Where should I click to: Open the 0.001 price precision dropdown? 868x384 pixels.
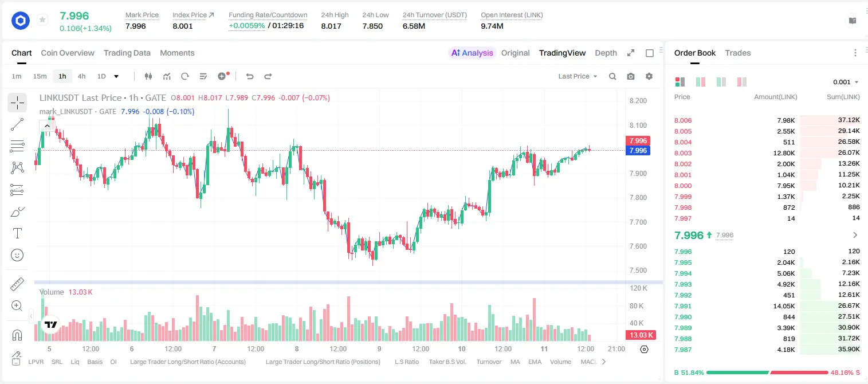click(x=846, y=82)
